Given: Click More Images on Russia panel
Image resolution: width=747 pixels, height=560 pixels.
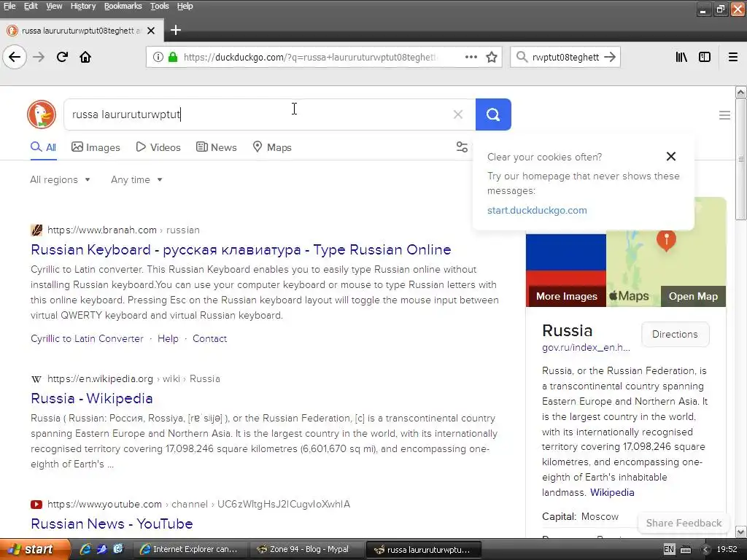Looking at the screenshot, I should (566, 296).
